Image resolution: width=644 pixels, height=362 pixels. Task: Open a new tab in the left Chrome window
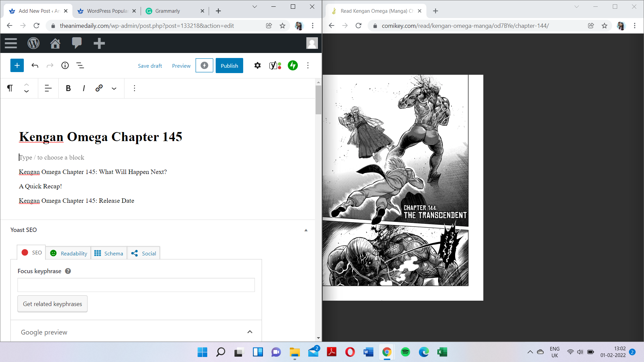(x=218, y=11)
